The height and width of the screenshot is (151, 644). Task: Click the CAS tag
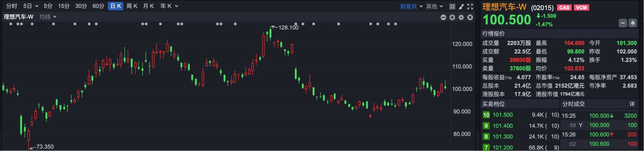coord(564,7)
